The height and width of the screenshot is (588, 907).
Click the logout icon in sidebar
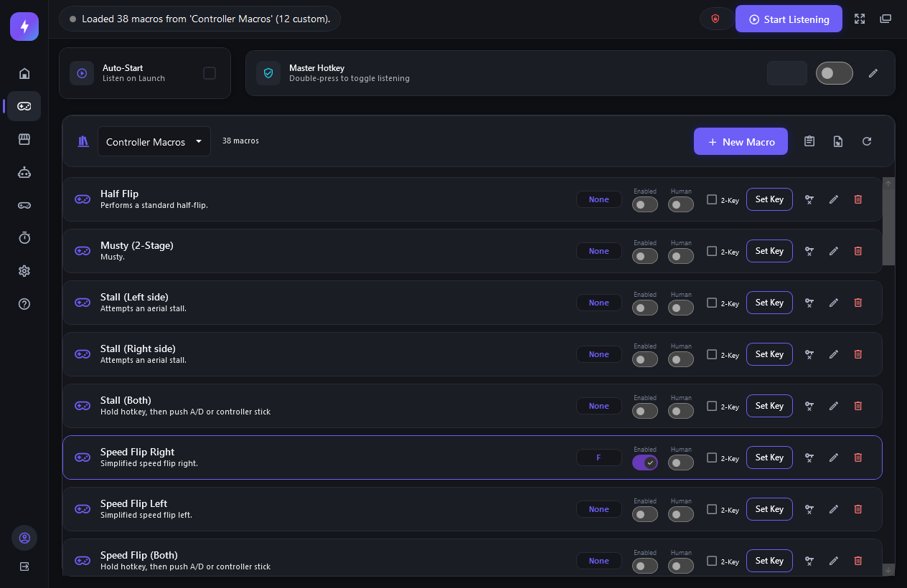click(24, 566)
